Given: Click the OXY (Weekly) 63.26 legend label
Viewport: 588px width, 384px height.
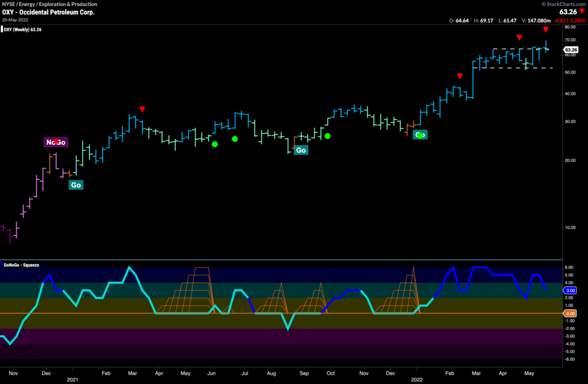Looking at the screenshot, I should click(22, 29).
